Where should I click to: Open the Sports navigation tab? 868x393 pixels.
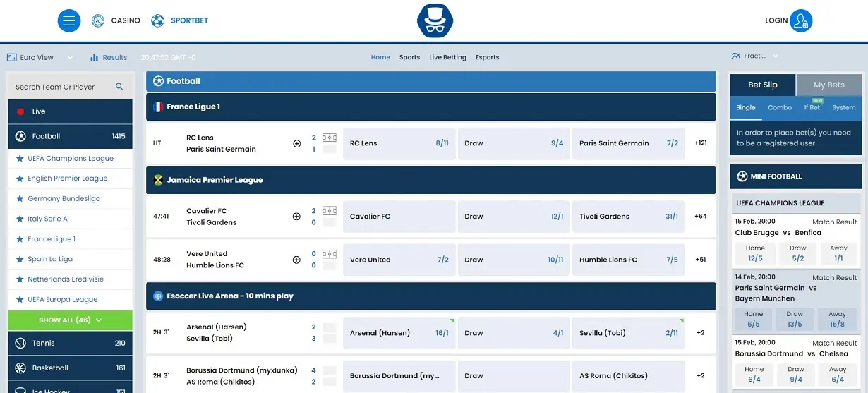coord(409,58)
